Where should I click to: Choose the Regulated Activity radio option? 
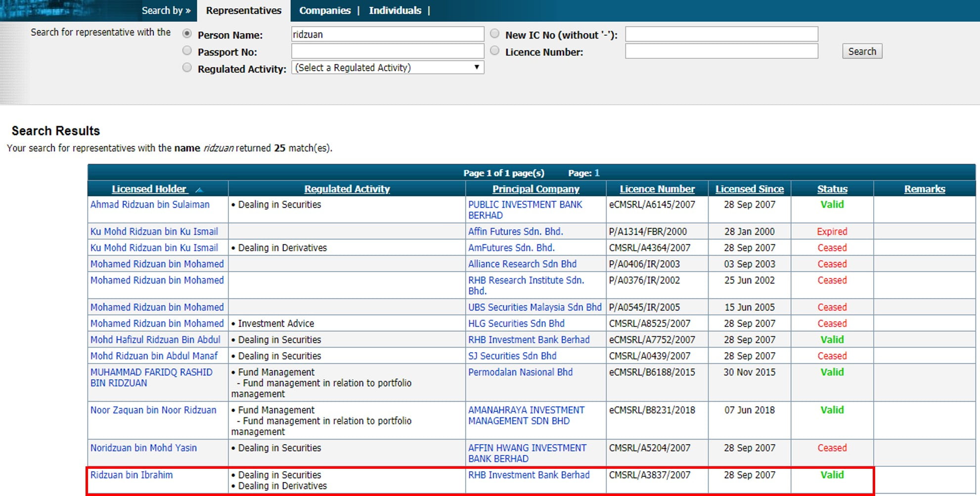(x=187, y=68)
